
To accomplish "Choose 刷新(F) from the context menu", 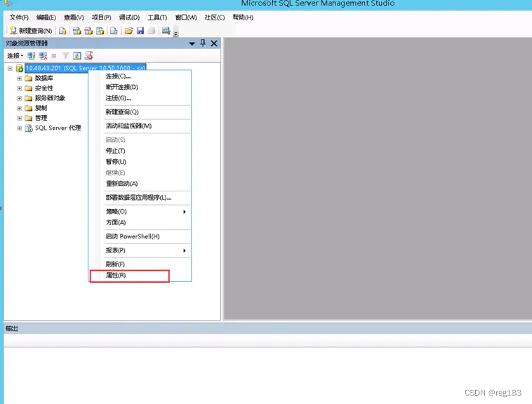I will [x=140, y=264].
